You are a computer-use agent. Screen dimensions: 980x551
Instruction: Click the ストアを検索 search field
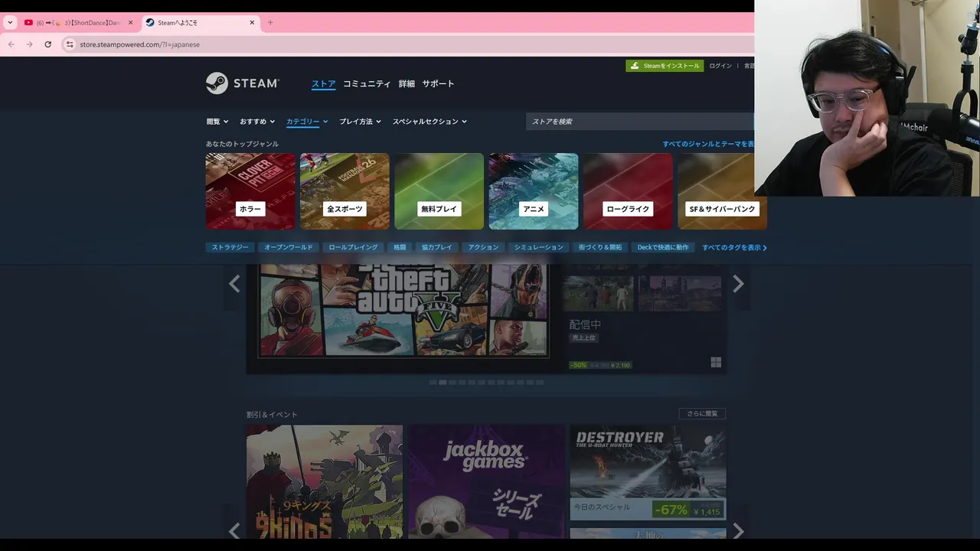click(640, 122)
